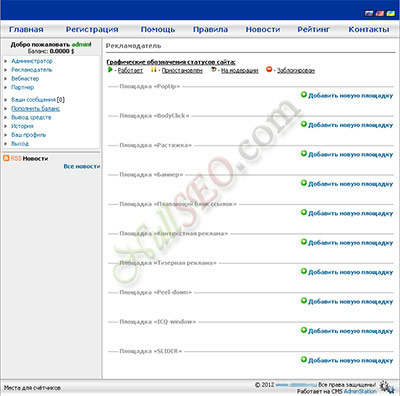Screen dimensions: 400x396
Task: Click the Пополнить баланс link
Action: [36, 108]
